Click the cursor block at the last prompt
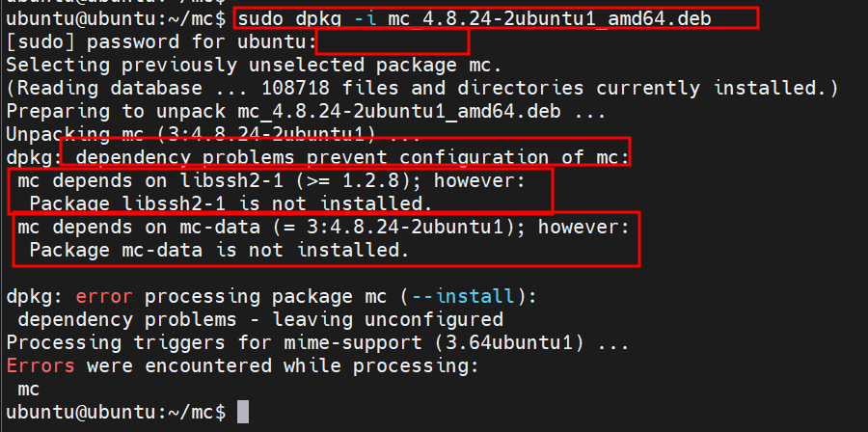Screen dimensions: 868x432 [x=243, y=412]
